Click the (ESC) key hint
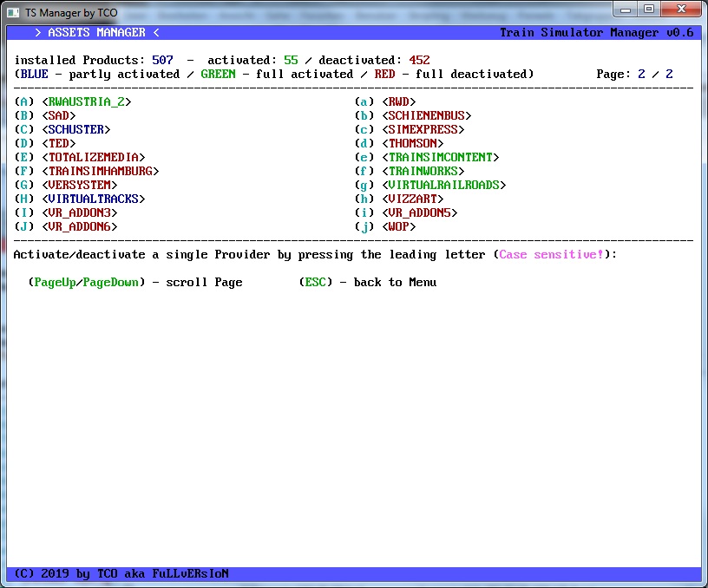This screenshot has width=708, height=588. (316, 283)
